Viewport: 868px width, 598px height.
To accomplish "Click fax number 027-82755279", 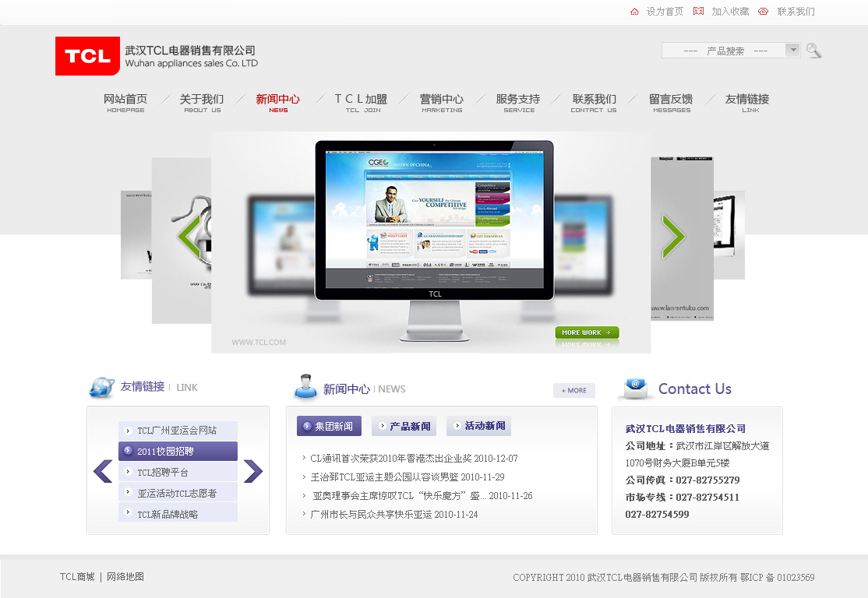I will [707, 480].
